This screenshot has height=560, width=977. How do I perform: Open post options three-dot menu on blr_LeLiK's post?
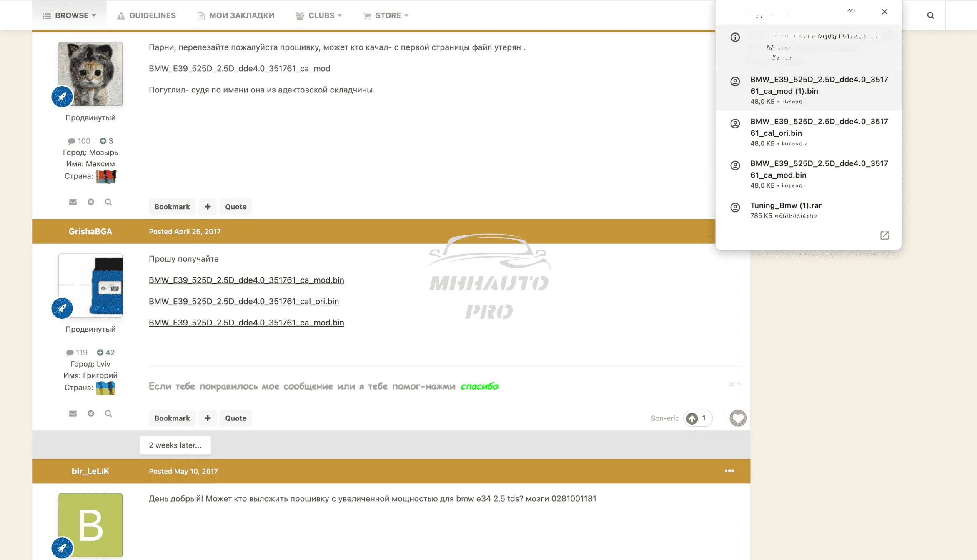729,471
